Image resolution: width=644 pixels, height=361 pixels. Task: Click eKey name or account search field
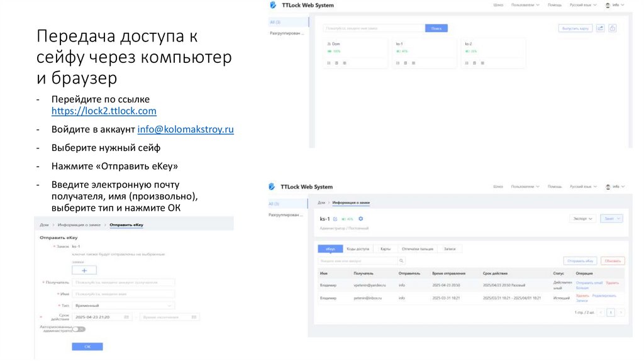pos(358,261)
